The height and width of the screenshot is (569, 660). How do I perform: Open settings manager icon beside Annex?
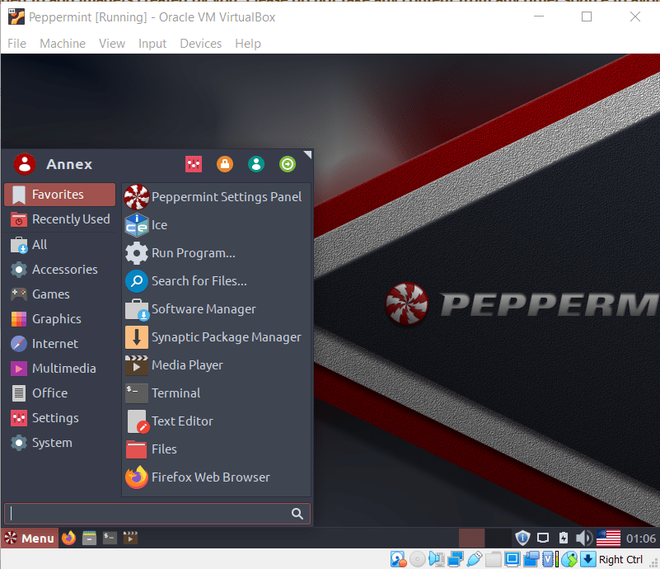click(x=194, y=164)
